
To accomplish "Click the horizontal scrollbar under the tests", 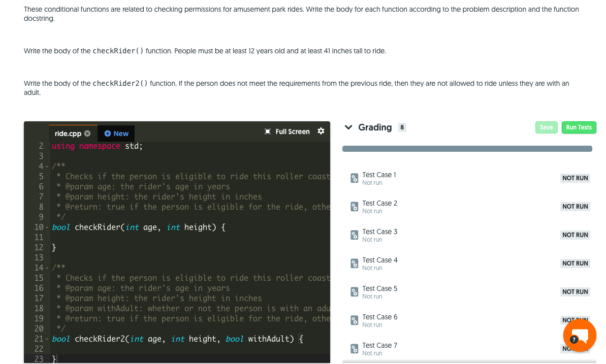I will pos(467,361).
